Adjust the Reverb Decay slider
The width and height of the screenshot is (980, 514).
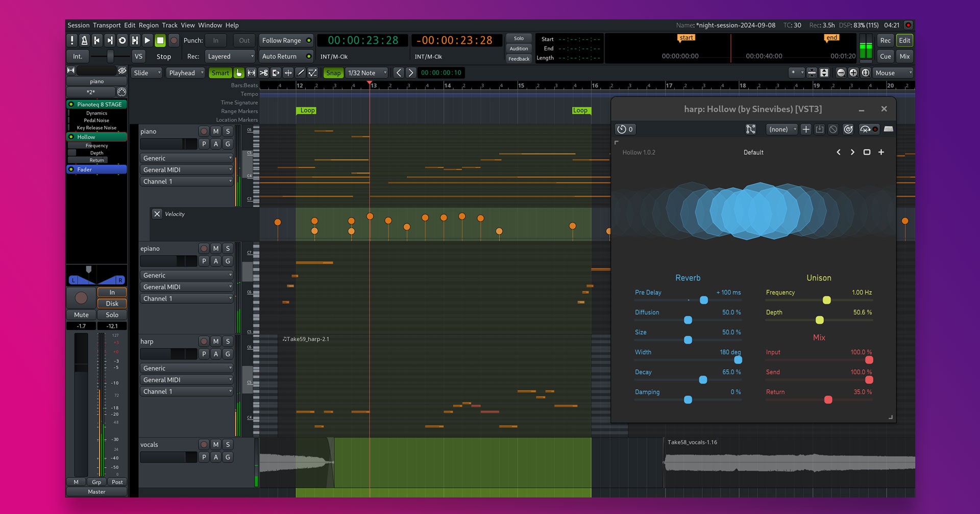(x=688, y=380)
